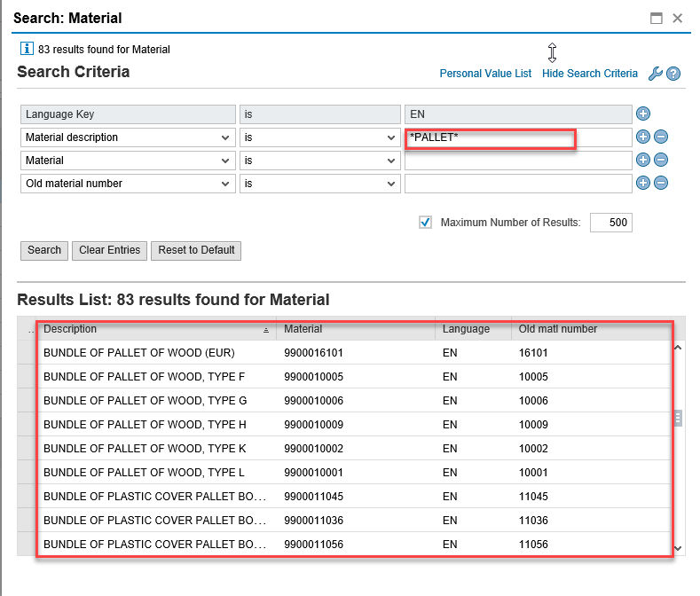The image size is (700, 596).
Task: Click the results list scrollbar handle
Action: [678, 419]
